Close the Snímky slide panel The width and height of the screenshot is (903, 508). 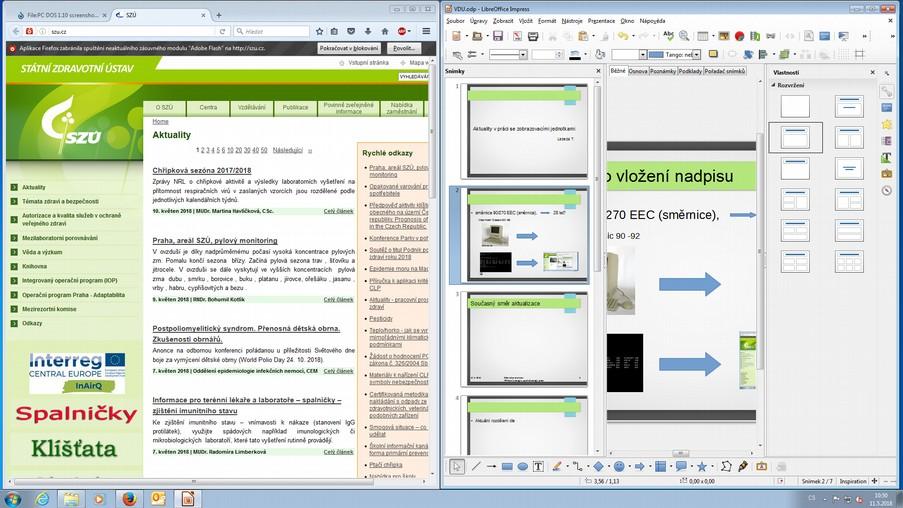tap(598, 71)
